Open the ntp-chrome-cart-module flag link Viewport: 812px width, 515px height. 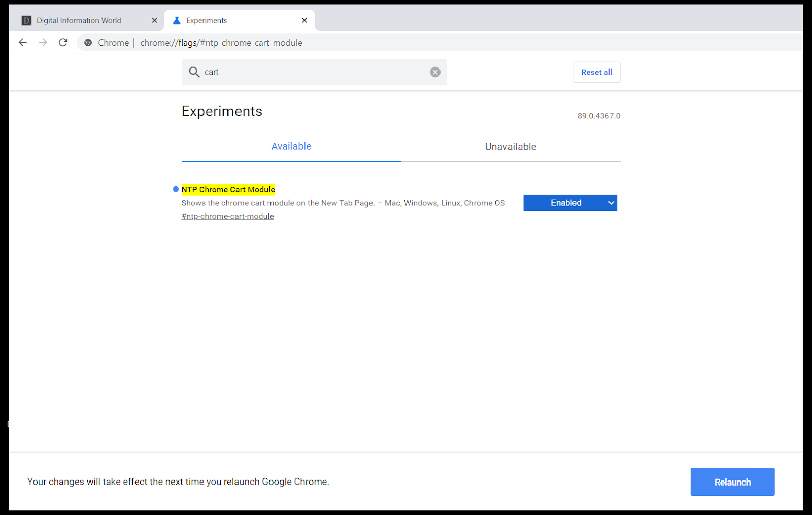(x=227, y=216)
